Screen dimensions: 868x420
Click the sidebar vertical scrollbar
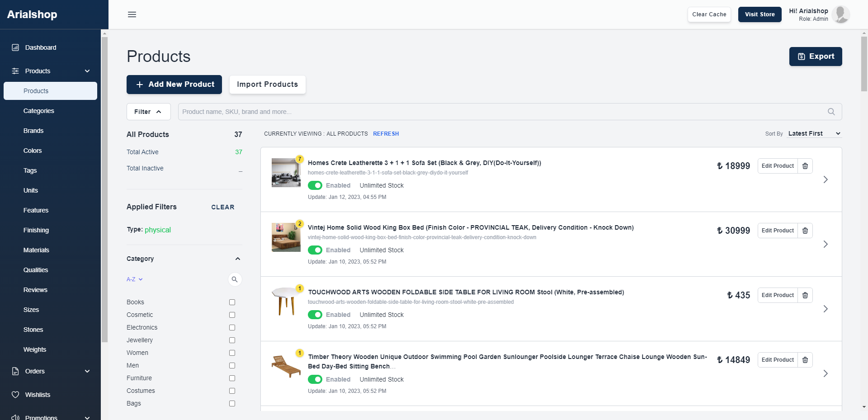tap(104, 190)
